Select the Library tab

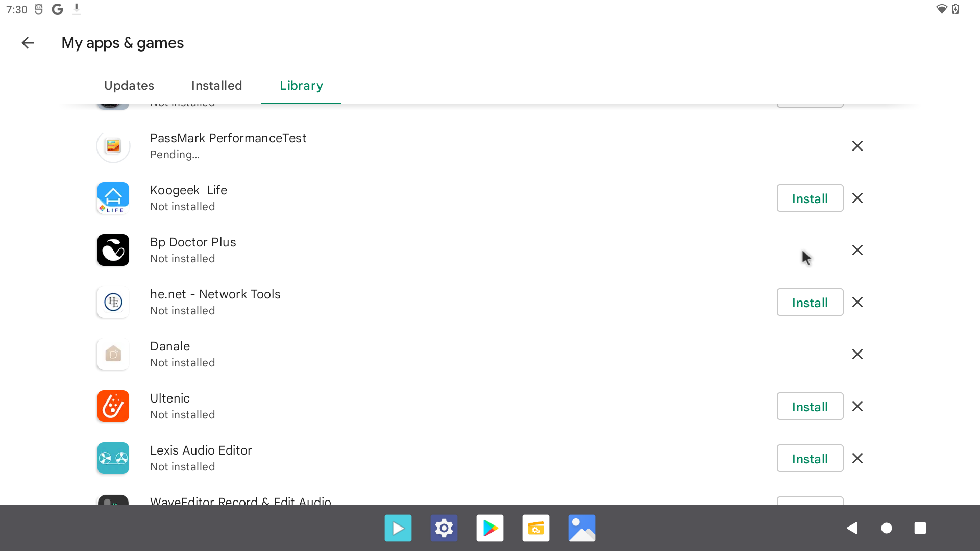click(301, 85)
